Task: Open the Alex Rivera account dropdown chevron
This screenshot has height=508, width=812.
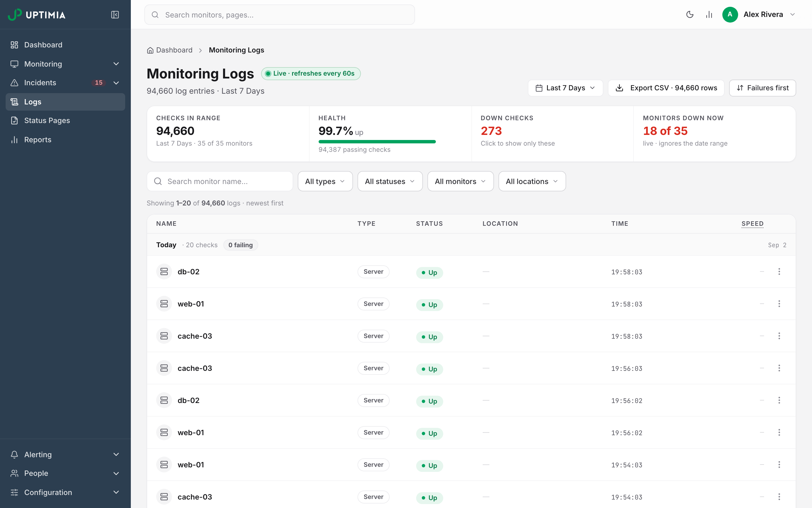Action: tap(793, 14)
